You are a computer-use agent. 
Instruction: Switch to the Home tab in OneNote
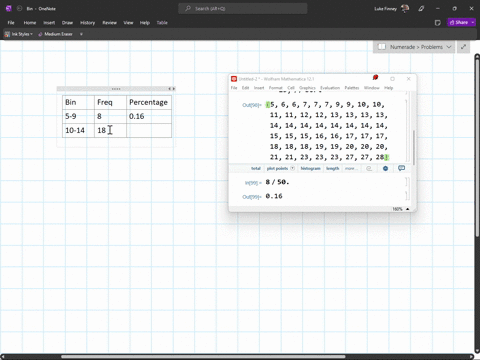click(x=30, y=23)
